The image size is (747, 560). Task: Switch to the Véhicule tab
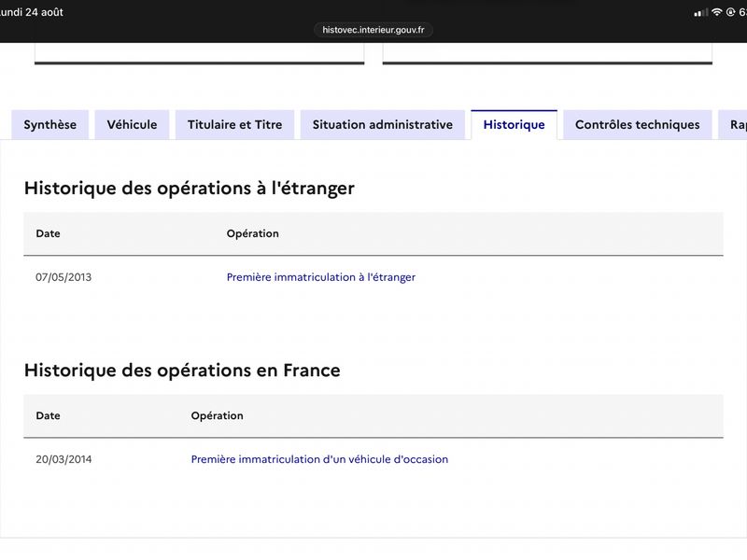click(x=132, y=125)
